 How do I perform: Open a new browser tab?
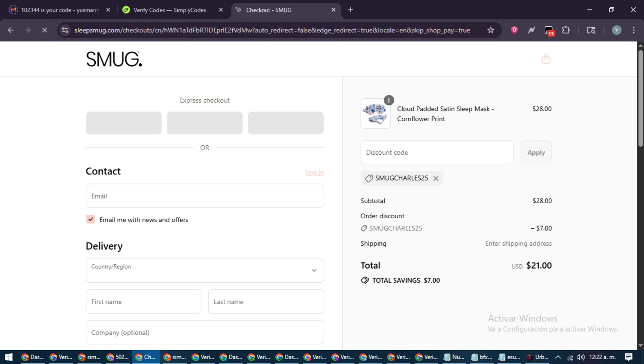click(x=350, y=10)
